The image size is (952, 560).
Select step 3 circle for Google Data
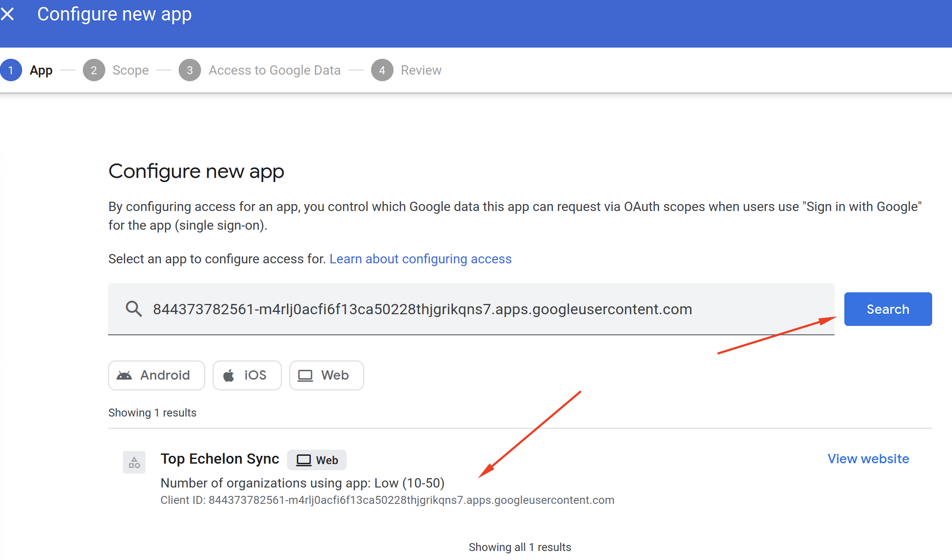pos(190,70)
